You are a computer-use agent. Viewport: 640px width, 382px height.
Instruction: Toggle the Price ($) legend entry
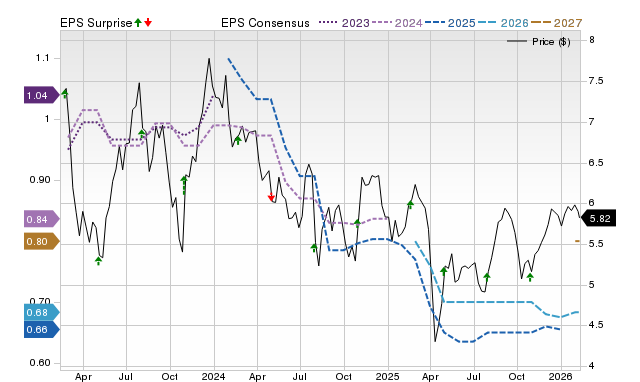click(538, 42)
